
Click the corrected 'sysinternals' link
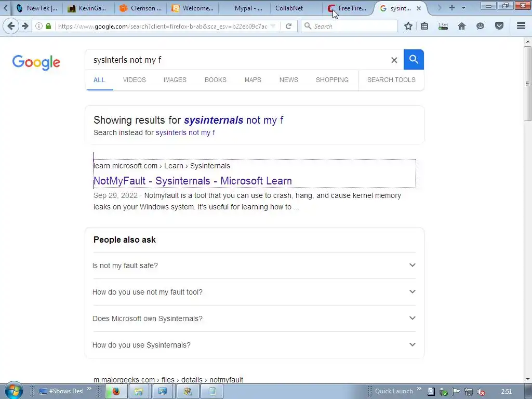pyautogui.click(x=214, y=120)
